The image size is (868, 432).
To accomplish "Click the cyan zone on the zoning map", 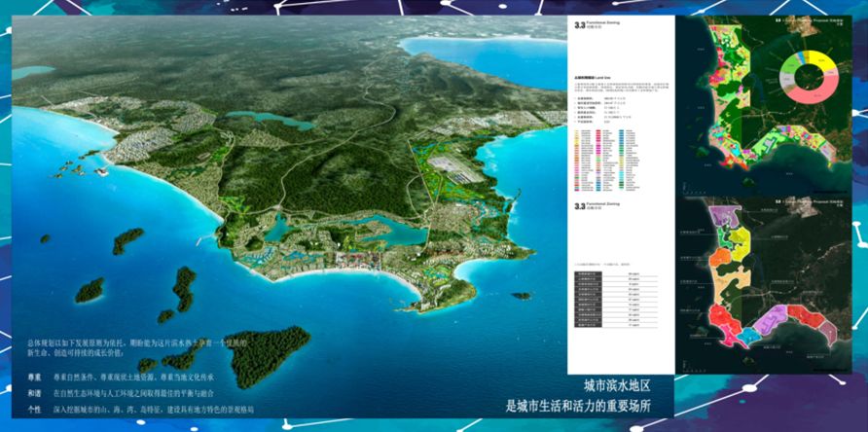I will pyautogui.click(x=749, y=336).
